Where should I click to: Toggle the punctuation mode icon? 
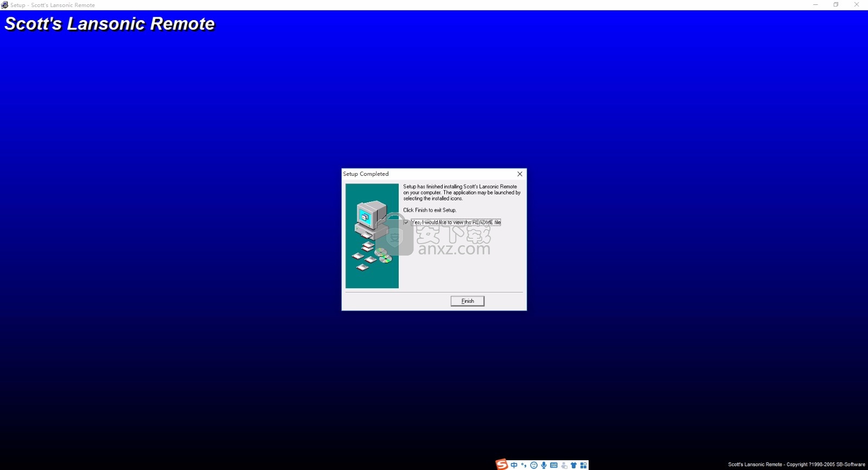pyautogui.click(x=524, y=465)
